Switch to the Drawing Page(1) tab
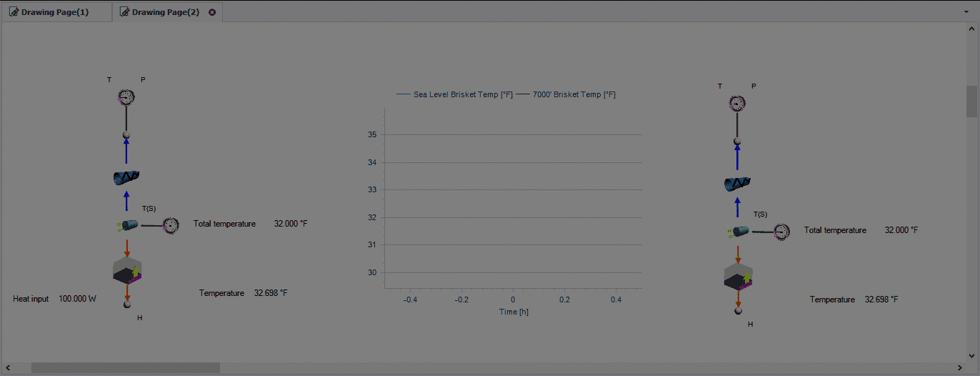 (55, 12)
